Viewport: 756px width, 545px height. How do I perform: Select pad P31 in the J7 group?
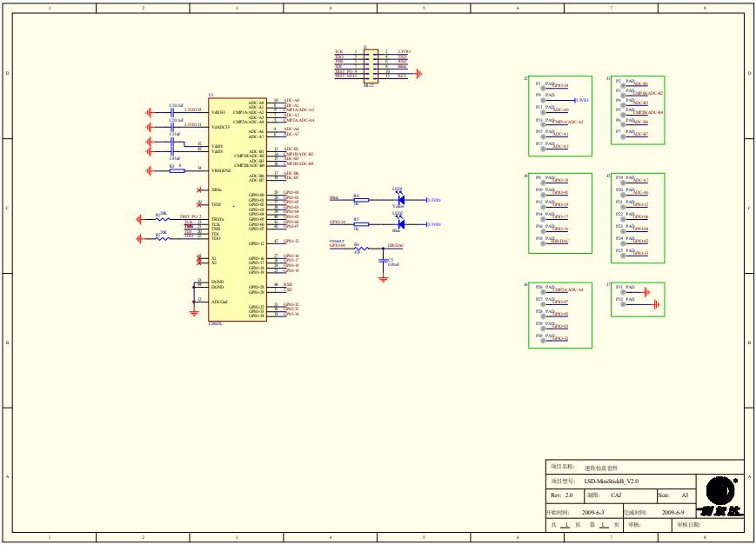pyautogui.click(x=623, y=293)
